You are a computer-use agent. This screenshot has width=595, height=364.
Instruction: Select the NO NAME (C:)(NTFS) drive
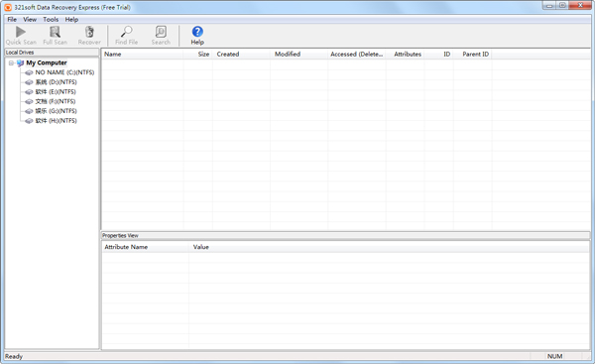[64, 72]
